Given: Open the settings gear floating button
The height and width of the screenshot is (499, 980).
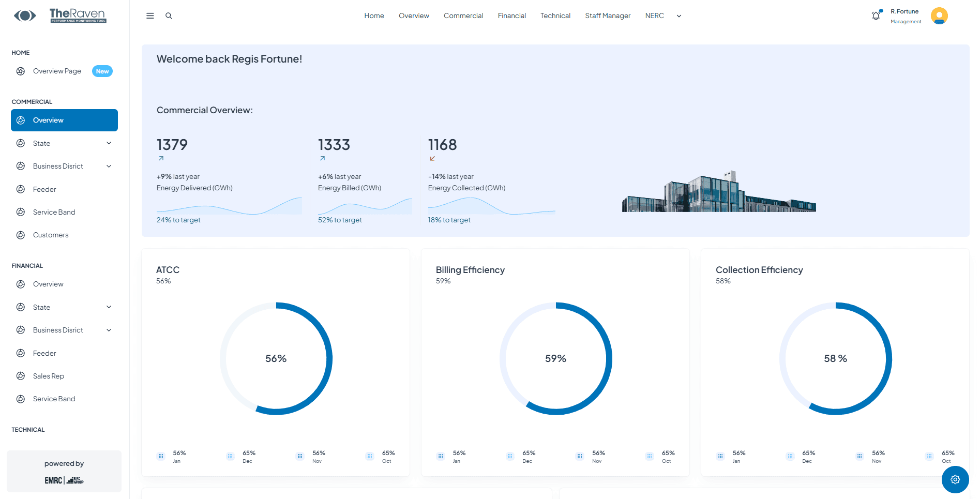Looking at the screenshot, I should (x=955, y=480).
